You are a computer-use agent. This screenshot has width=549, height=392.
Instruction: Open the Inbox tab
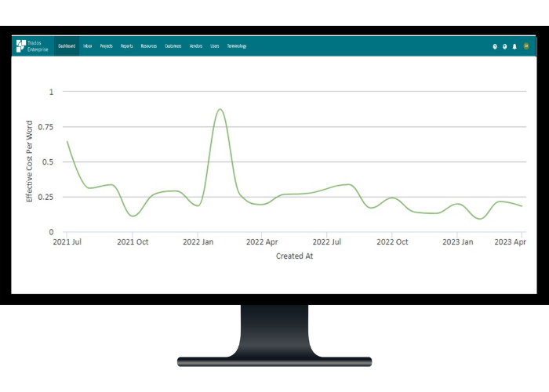coord(88,46)
